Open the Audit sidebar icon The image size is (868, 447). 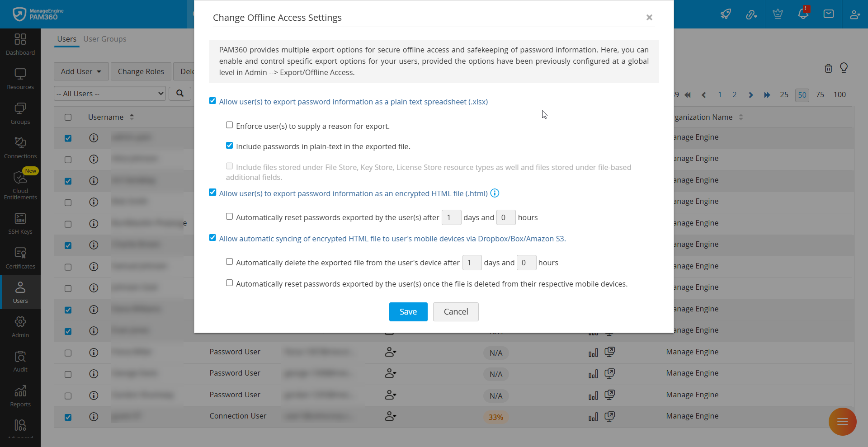[x=20, y=361]
